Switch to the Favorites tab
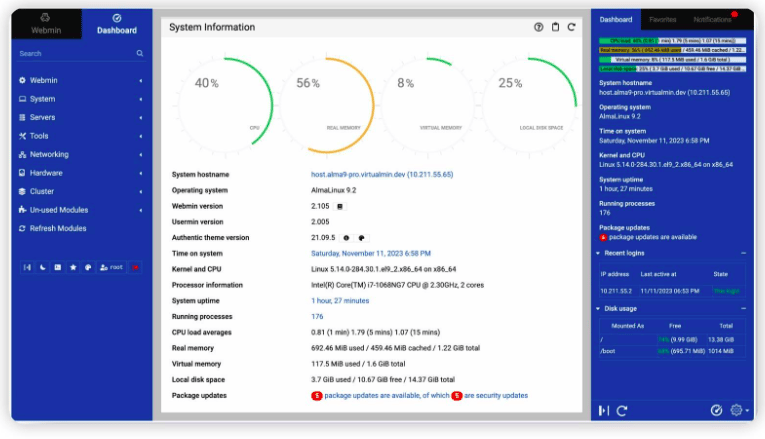Viewport: 765px width, 439px height. click(663, 20)
